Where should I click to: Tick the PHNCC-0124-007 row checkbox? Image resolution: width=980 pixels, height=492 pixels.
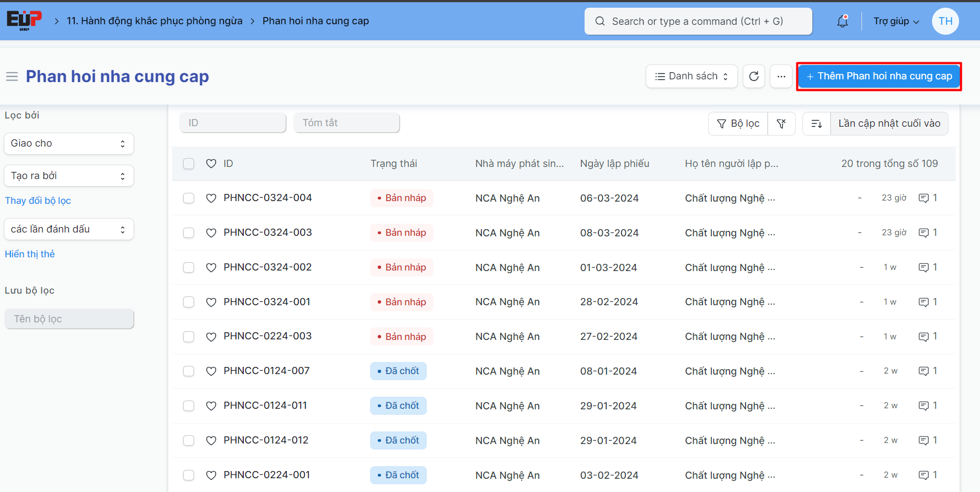tap(189, 371)
